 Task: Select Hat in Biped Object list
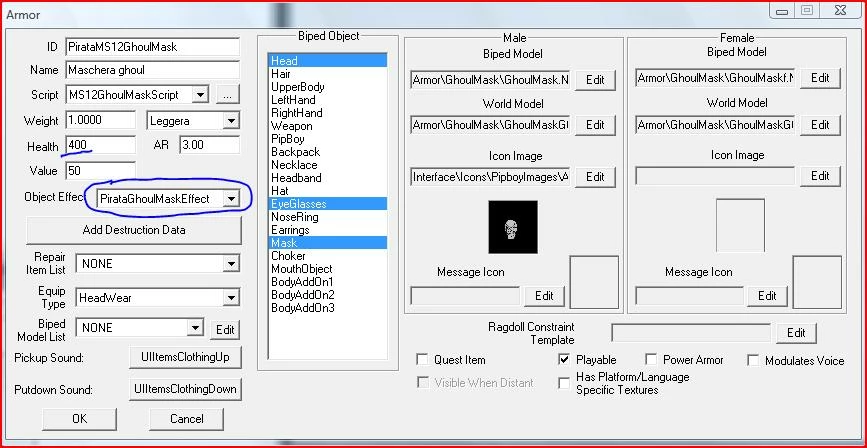(x=327, y=191)
